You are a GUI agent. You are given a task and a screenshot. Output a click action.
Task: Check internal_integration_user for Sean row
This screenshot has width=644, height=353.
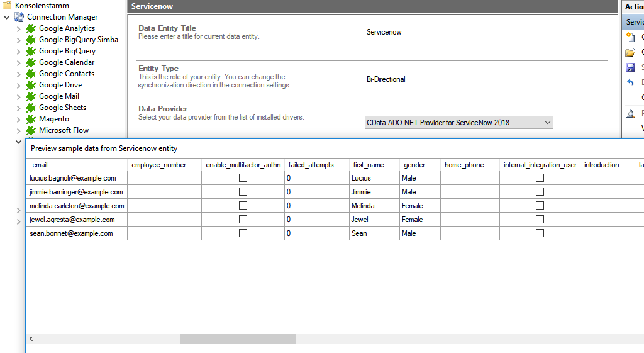coord(540,233)
